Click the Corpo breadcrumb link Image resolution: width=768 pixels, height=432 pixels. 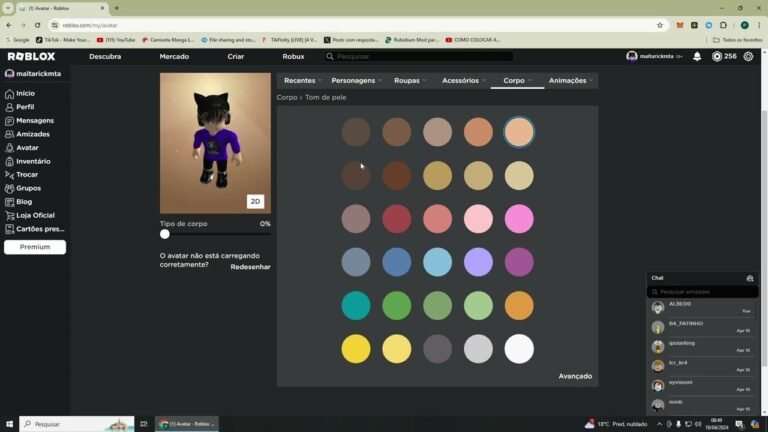tap(287, 97)
